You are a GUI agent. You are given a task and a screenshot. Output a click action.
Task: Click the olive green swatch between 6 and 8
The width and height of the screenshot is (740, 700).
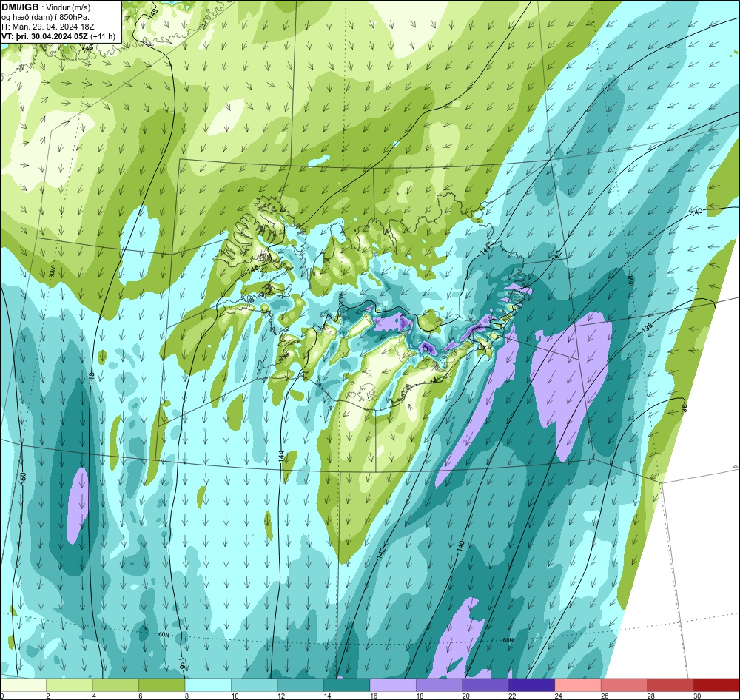[x=162, y=684]
